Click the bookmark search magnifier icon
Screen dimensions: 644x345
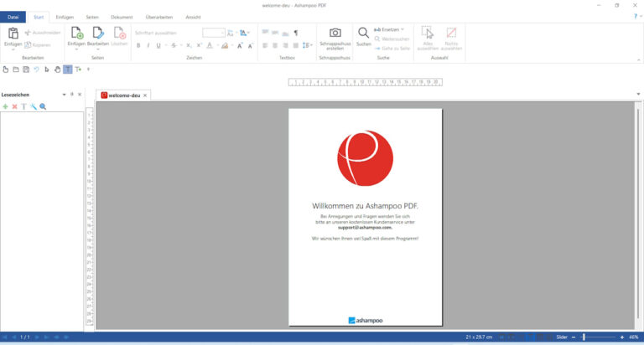(43, 106)
